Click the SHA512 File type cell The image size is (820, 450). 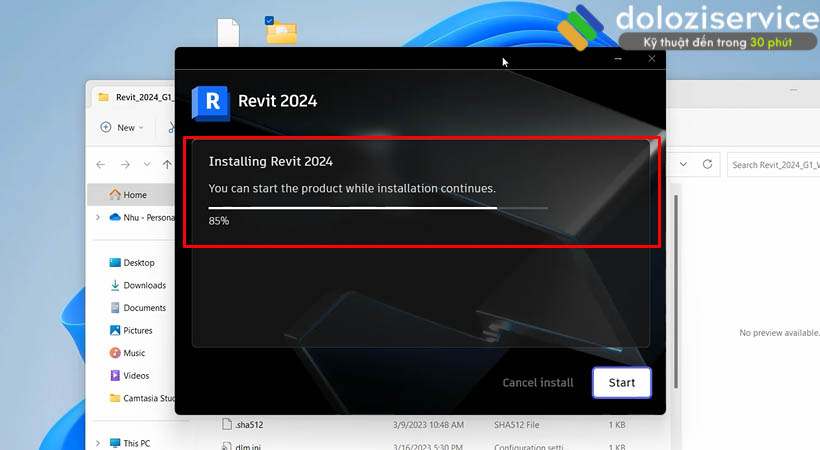click(516, 425)
